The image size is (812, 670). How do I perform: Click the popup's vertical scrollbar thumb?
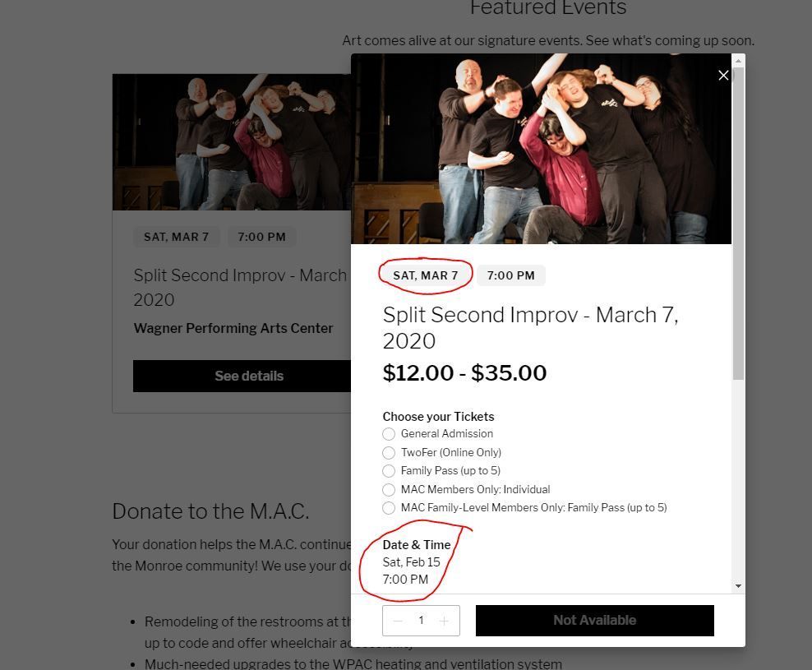point(738,222)
